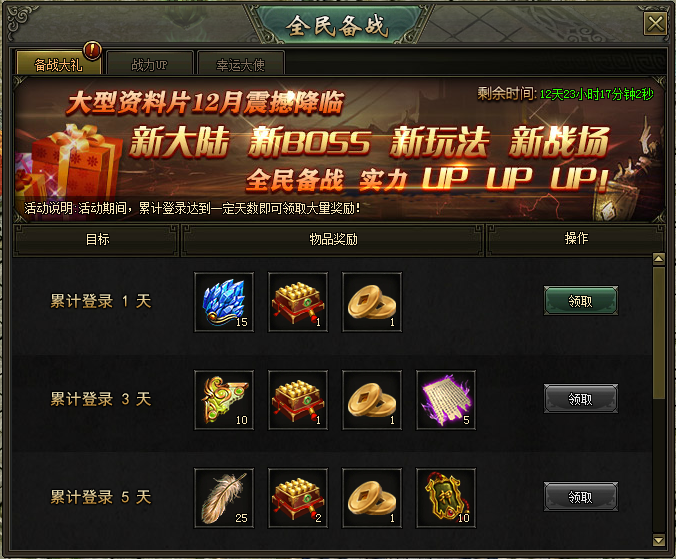Click the scrollbar up arrow

click(659, 259)
